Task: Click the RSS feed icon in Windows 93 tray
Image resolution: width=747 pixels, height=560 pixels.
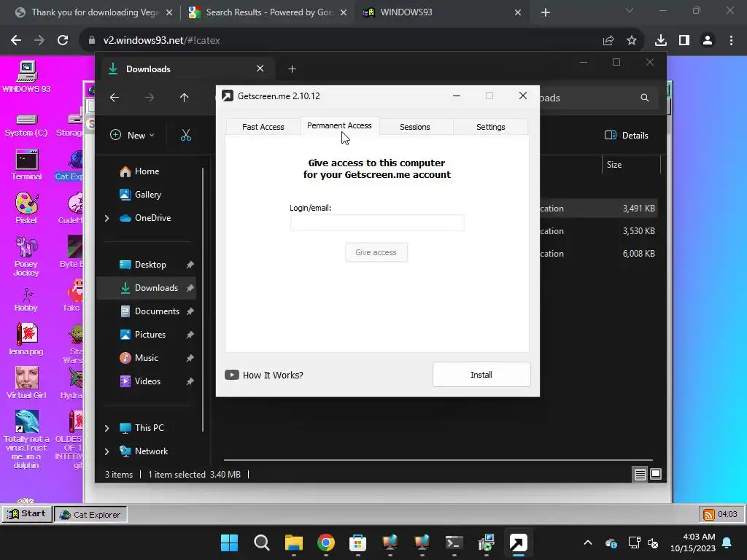Action: [709, 514]
